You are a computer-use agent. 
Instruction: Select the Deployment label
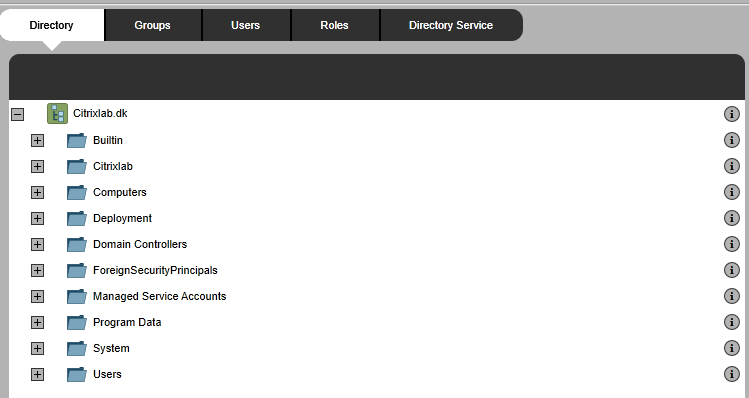122,218
